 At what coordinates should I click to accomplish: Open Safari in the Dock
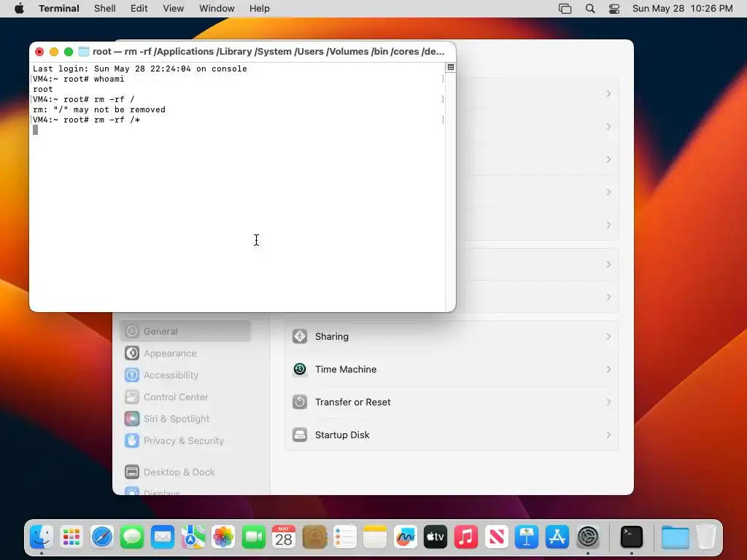pos(102,537)
